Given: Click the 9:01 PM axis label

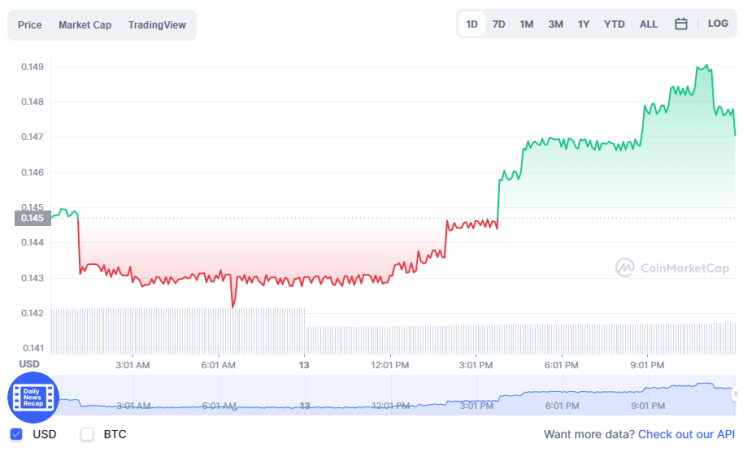Looking at the screenshot, I should [647, 365].
